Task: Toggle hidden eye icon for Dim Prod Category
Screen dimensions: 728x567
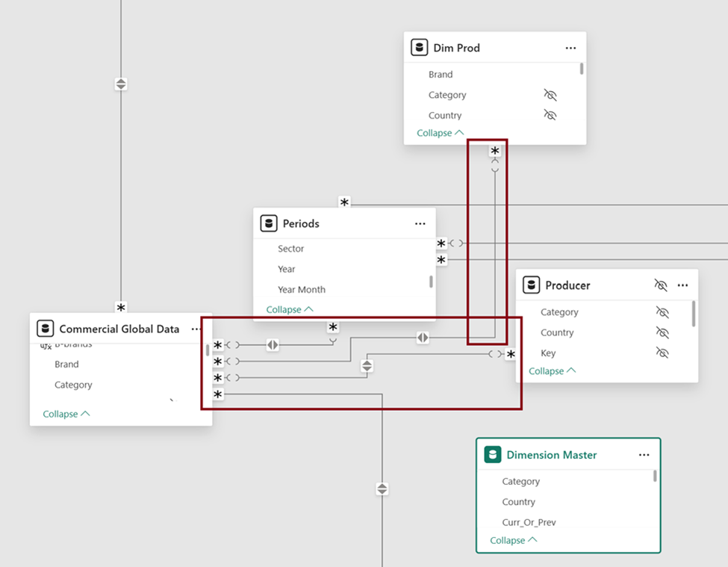Action: point(550,95)
